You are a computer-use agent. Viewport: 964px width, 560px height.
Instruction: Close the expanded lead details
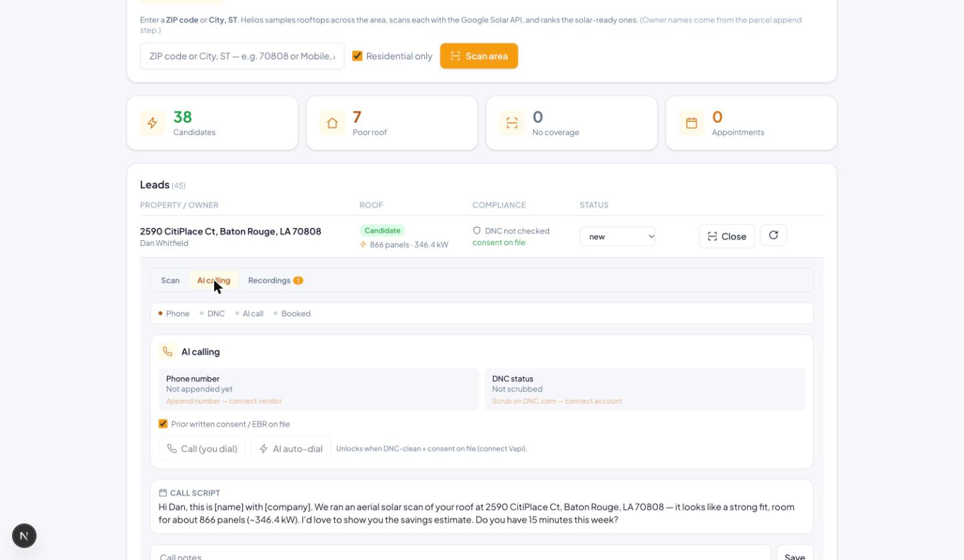click(x=727, y=237)
